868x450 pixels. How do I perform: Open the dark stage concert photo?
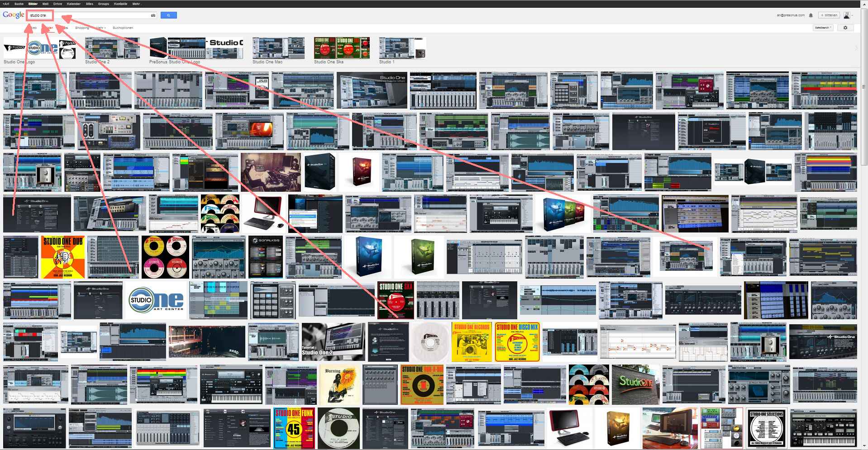(207, 341)
